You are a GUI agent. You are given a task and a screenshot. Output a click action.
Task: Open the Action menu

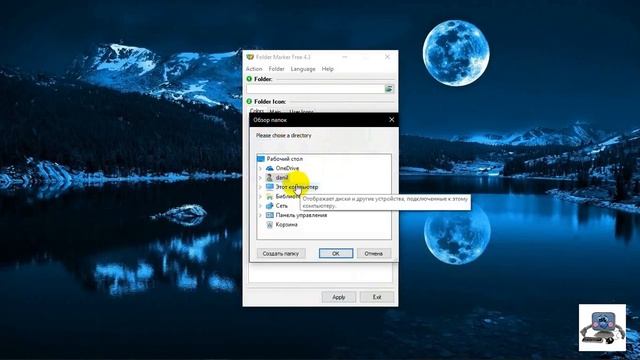tap(254, 69)
